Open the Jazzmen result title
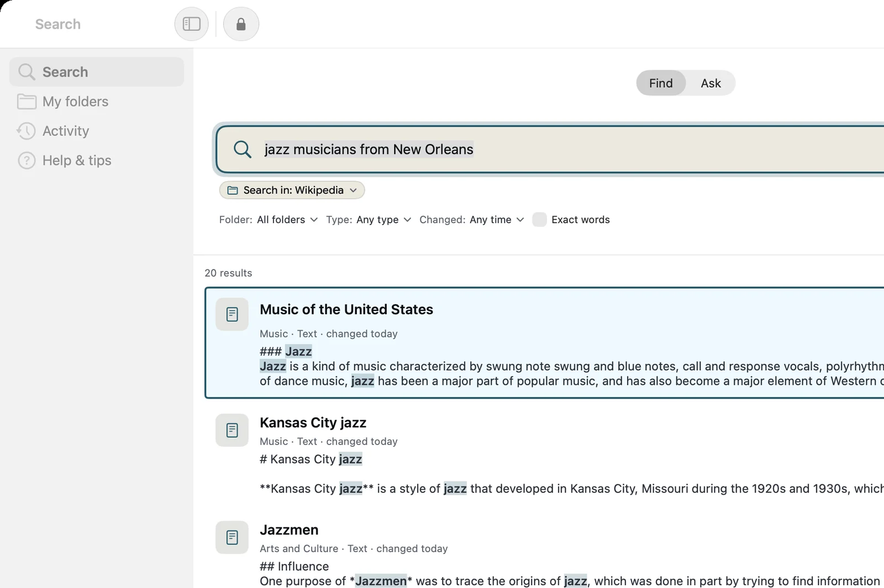 click(x=289, y=529)
